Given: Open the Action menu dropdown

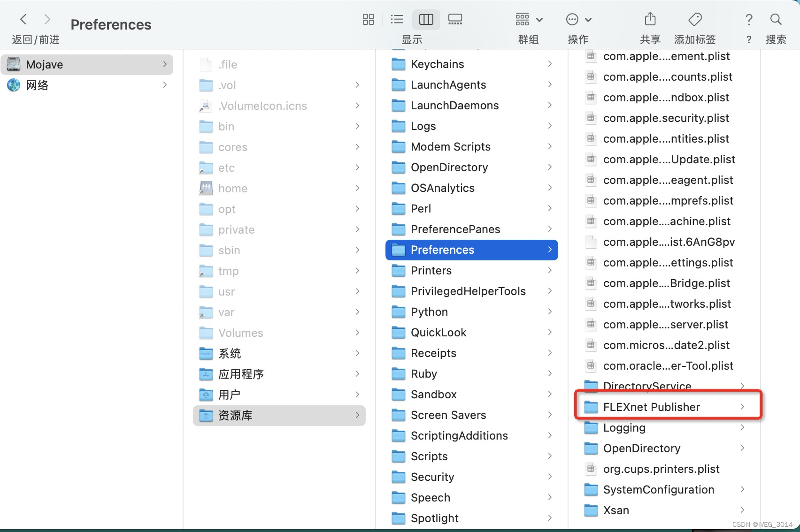Looking at the screenshot, I should (578, 19).
